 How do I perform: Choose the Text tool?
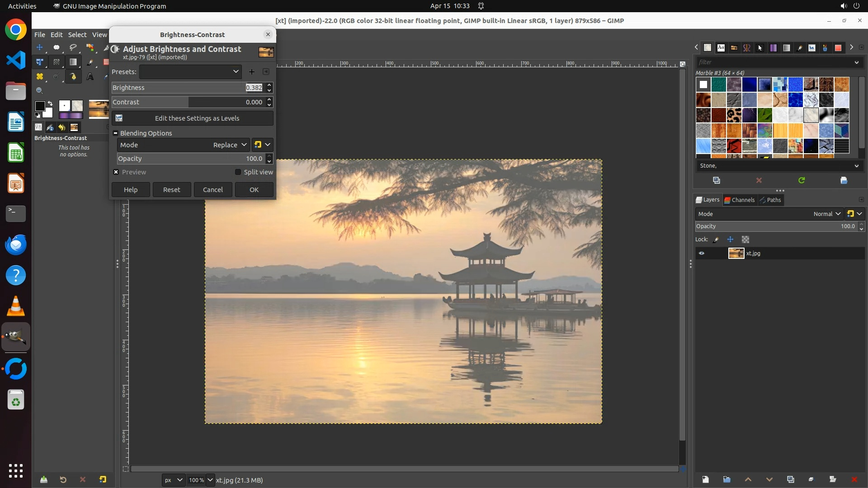[90, 77]
